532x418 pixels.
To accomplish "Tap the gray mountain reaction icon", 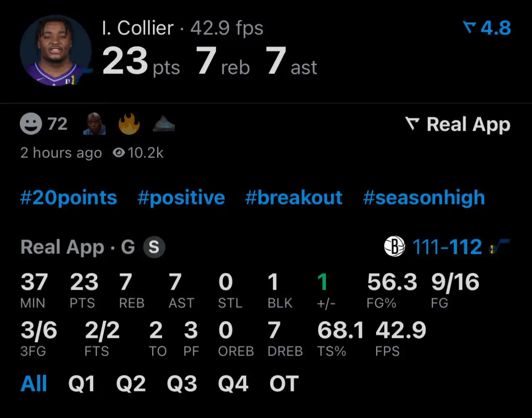I will [x=164, y=124].
